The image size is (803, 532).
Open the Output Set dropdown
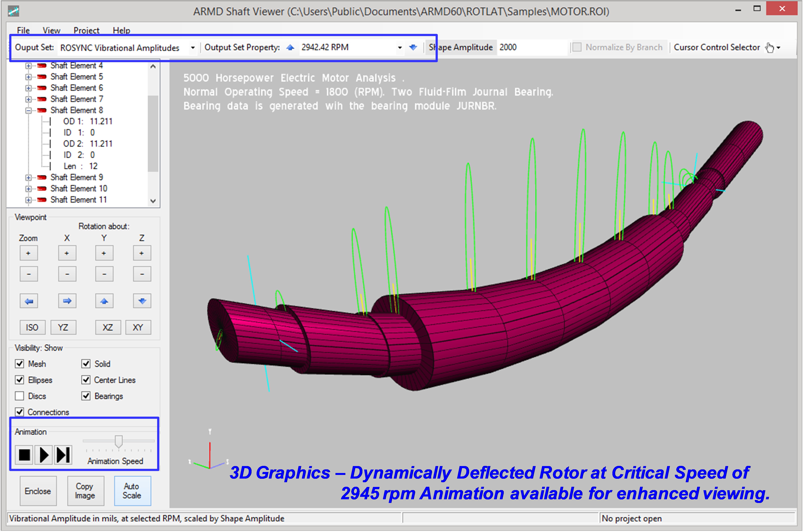(193, 48)
